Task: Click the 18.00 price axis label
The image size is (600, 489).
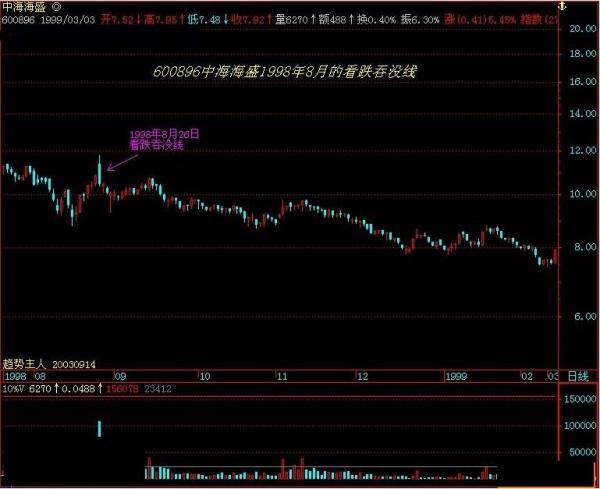Action: [x=583, y=54]
